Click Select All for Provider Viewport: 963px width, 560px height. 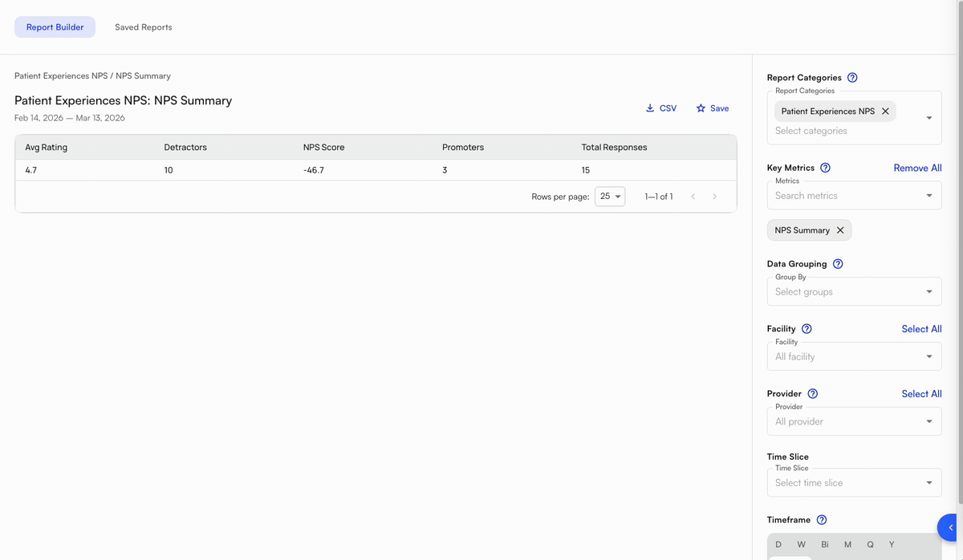(x=921, y=393)
